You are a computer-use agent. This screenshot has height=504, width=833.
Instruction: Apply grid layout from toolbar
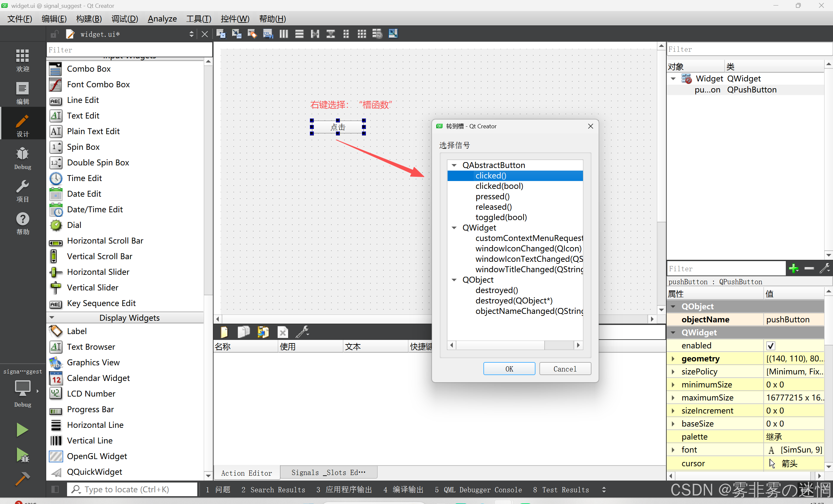[362, 34]
